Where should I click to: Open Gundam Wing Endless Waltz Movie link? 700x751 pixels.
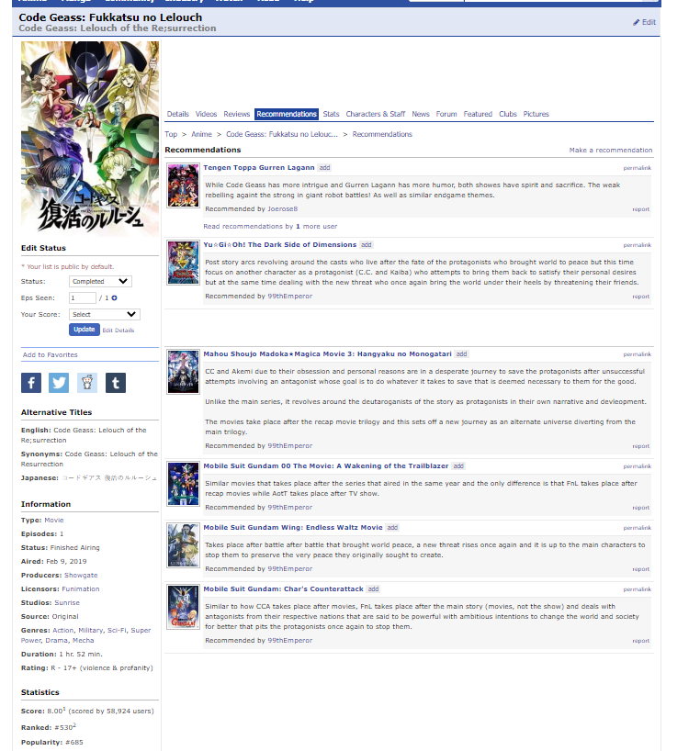pos(293,527)
